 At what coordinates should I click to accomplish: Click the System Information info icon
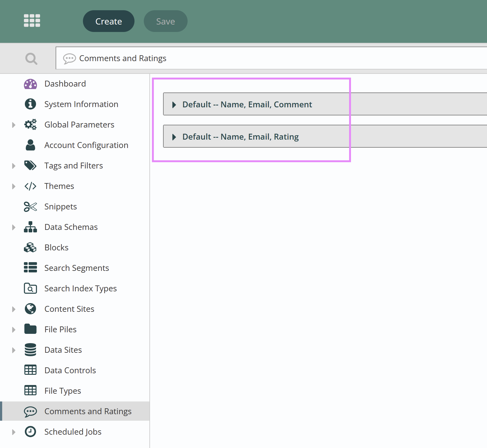(30, 104)
